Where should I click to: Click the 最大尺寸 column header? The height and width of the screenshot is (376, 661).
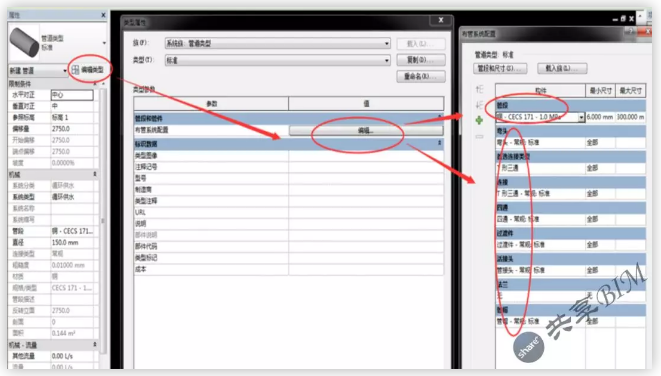630,91
